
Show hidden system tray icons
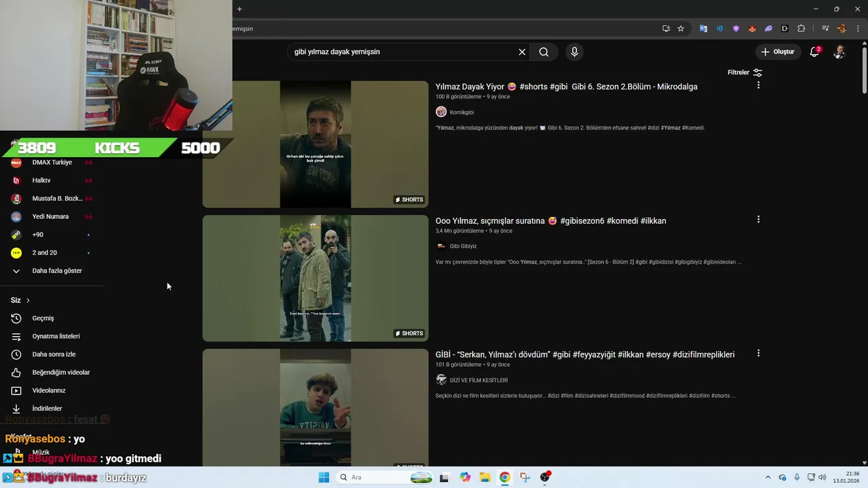768,477
